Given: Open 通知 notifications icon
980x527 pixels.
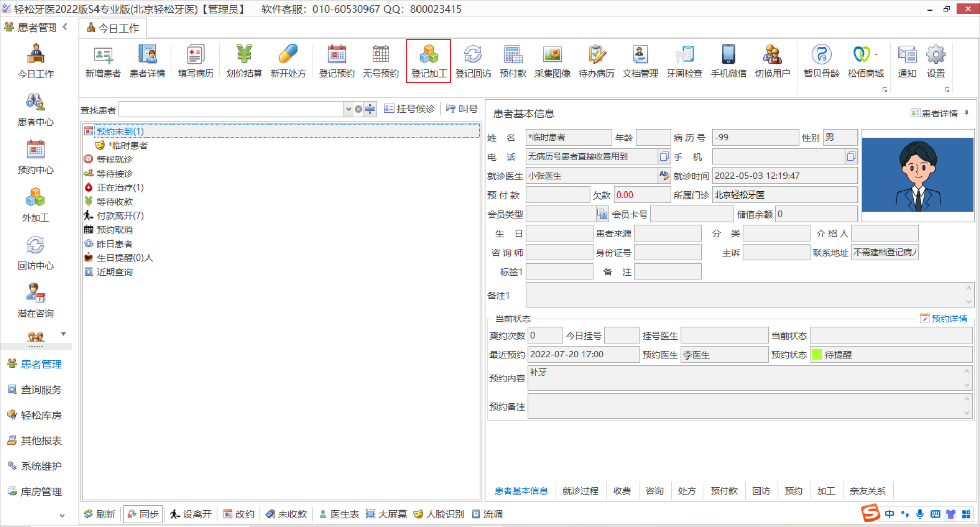Looking at the screenshot, I should pyautogui.click(x=907, y=61).
